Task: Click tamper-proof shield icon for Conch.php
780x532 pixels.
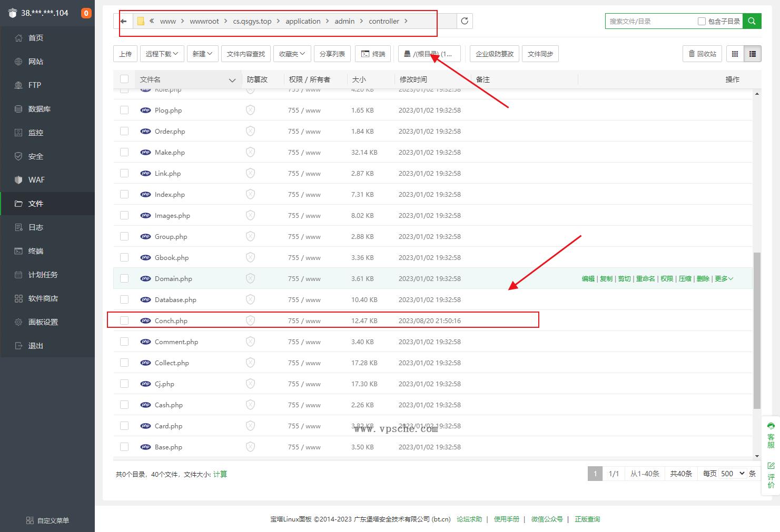Action: tap(250, 320)
